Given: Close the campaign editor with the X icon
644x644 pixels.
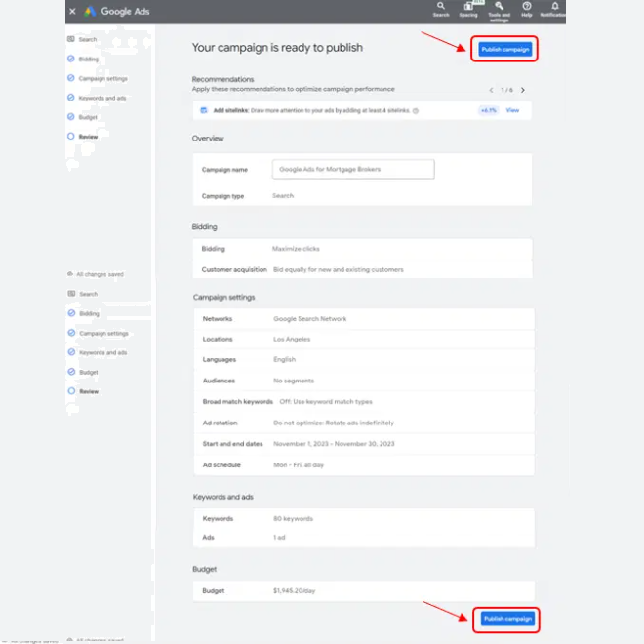Looking at the screenshot, I should (x=72, y=11).
